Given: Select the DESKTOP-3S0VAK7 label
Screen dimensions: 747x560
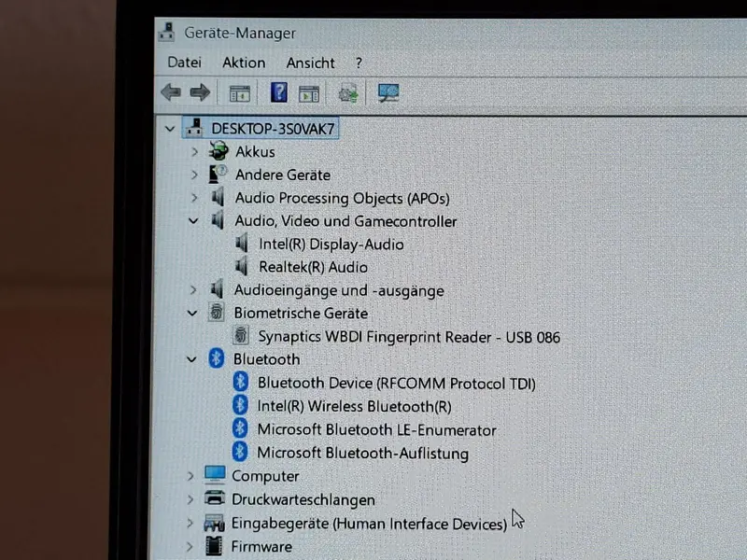Looking at the screenshot, I should 273,129.
